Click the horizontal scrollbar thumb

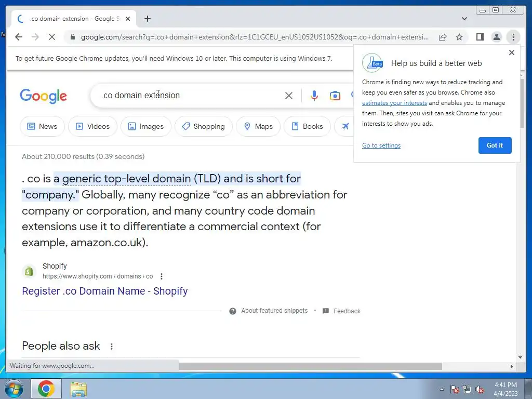pyautogui.click(x=310, y=366)
